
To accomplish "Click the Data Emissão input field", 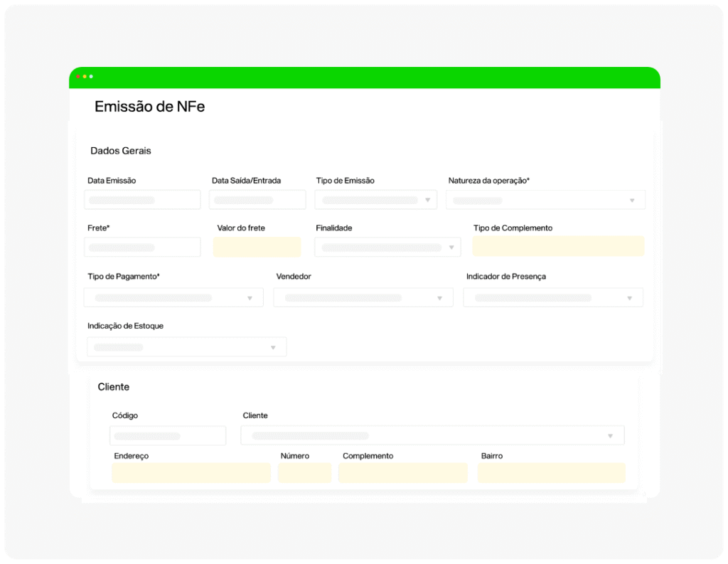I will coord(142,200).
